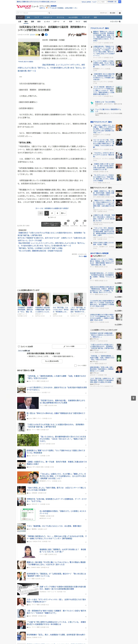Image resolution: width=138 pixels, height=644 pixels.
Task: Select the ライブ navigation tab
Action: 37,17
